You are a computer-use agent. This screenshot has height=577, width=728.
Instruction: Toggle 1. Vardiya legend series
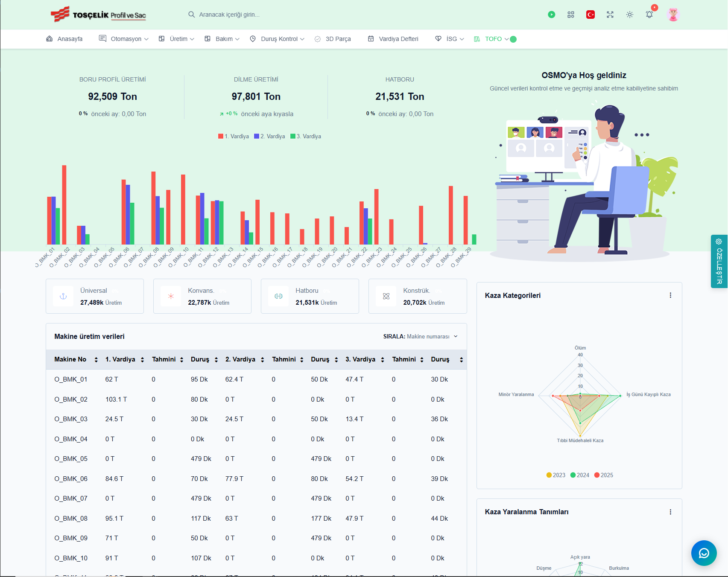[x=234, y=137]
